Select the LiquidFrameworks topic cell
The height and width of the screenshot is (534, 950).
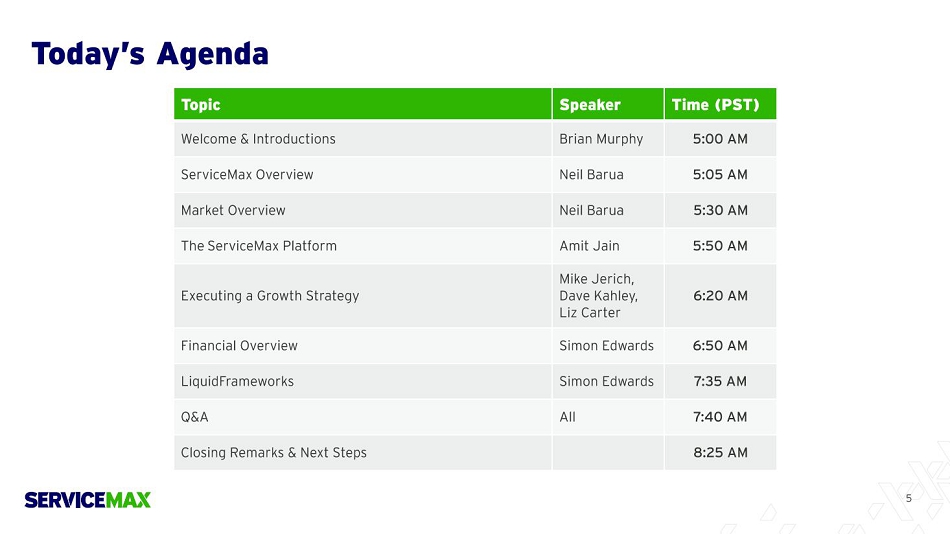(237, 381)
